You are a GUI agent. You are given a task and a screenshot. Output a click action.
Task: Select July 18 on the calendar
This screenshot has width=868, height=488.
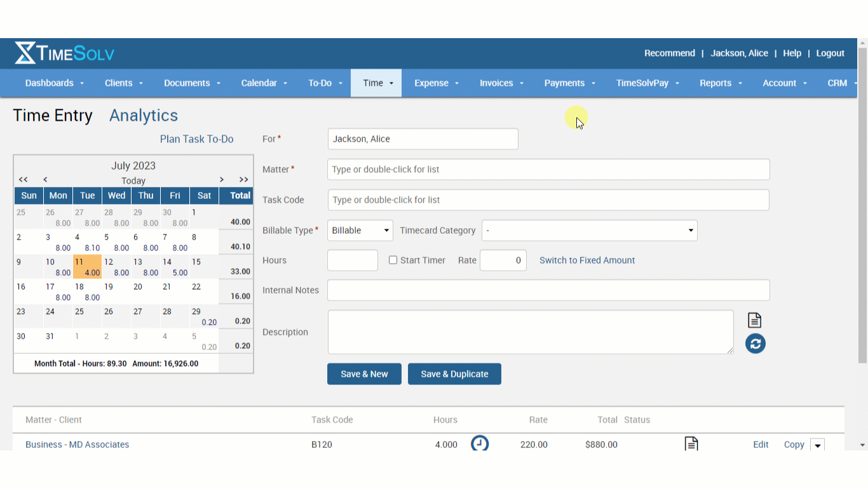(87, 292)
